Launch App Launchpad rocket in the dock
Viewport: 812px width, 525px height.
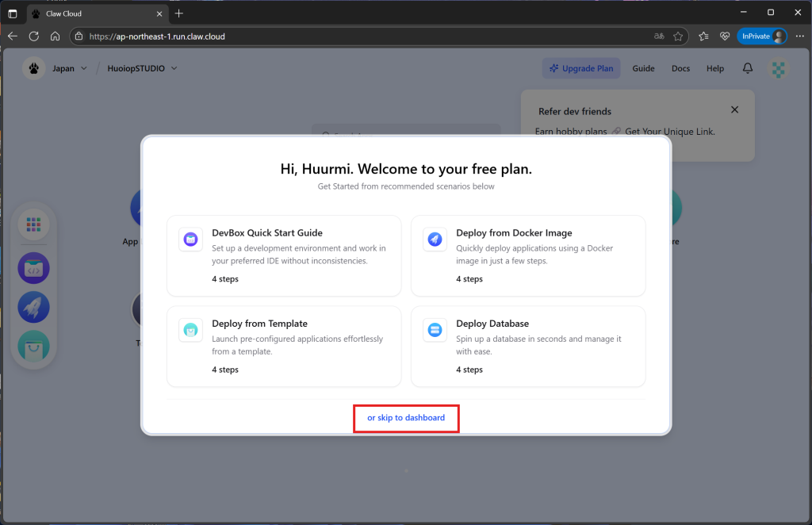(x=33, y=307)
